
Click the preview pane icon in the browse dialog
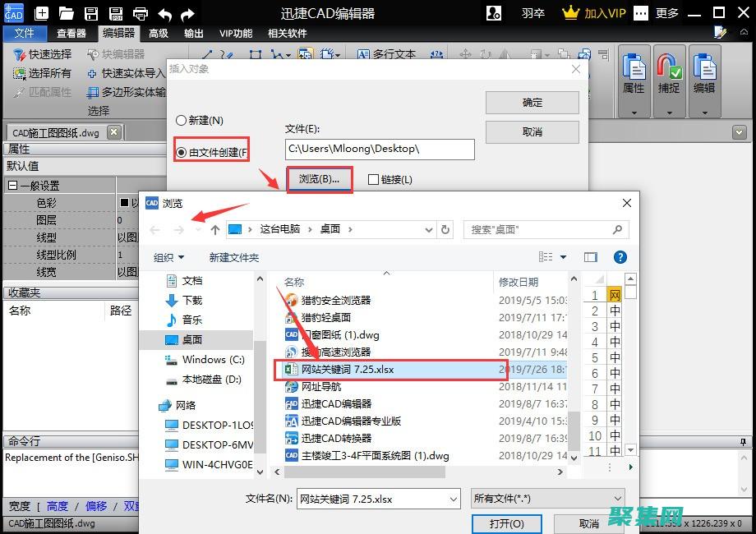click(x=590, y=257)
